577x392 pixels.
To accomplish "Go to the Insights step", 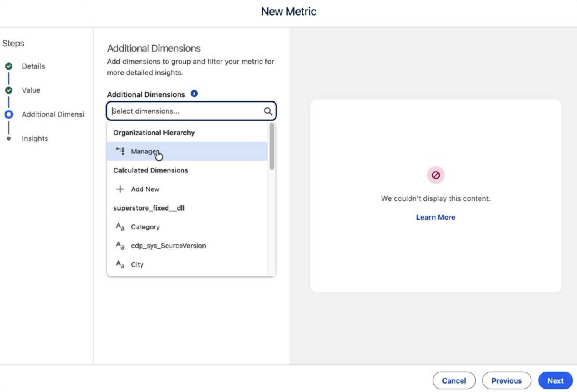I will [x=35, y=138].
